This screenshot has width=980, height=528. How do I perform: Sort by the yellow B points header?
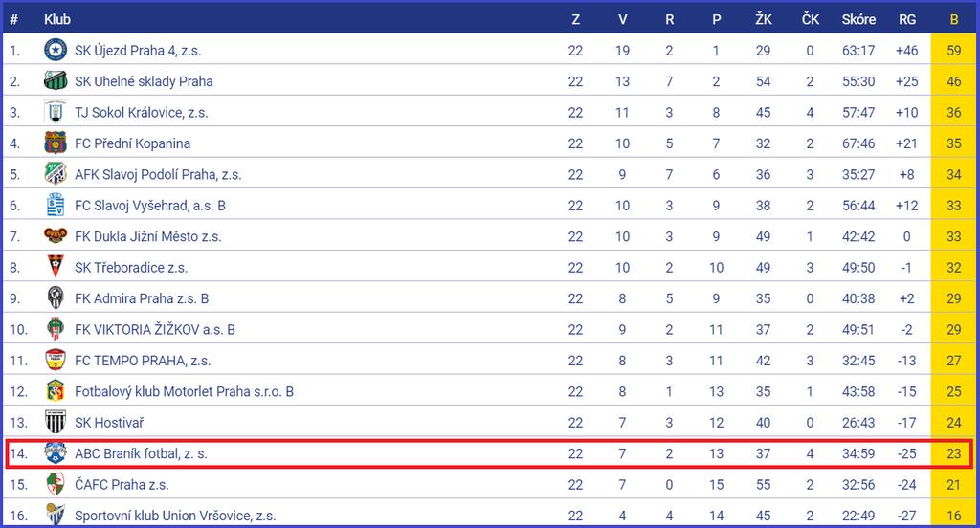point(954,19)
